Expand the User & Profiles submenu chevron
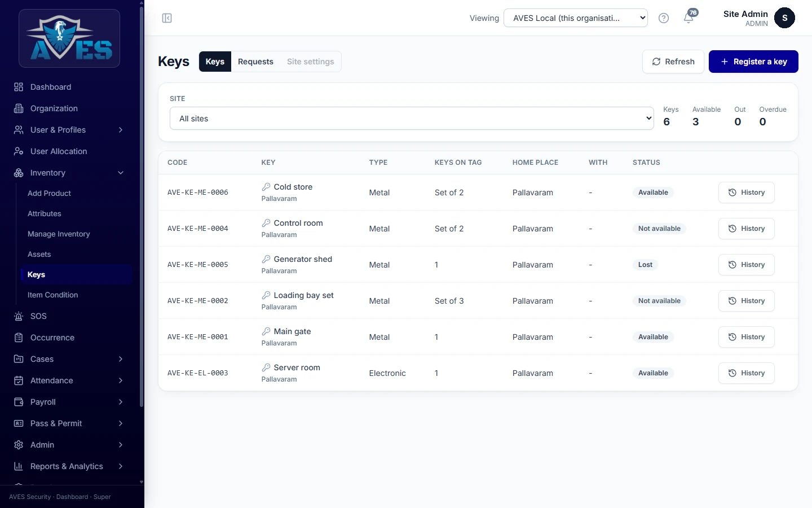 121,130
